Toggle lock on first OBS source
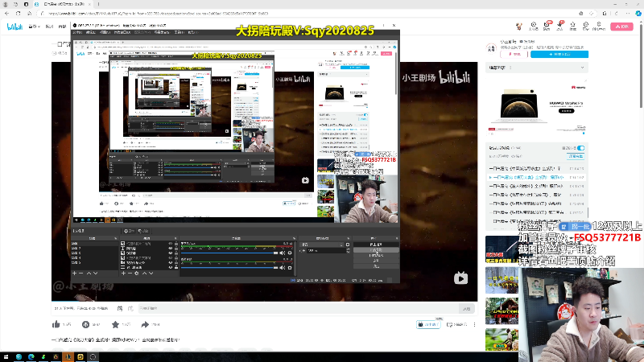 click(x=176, y=244)
